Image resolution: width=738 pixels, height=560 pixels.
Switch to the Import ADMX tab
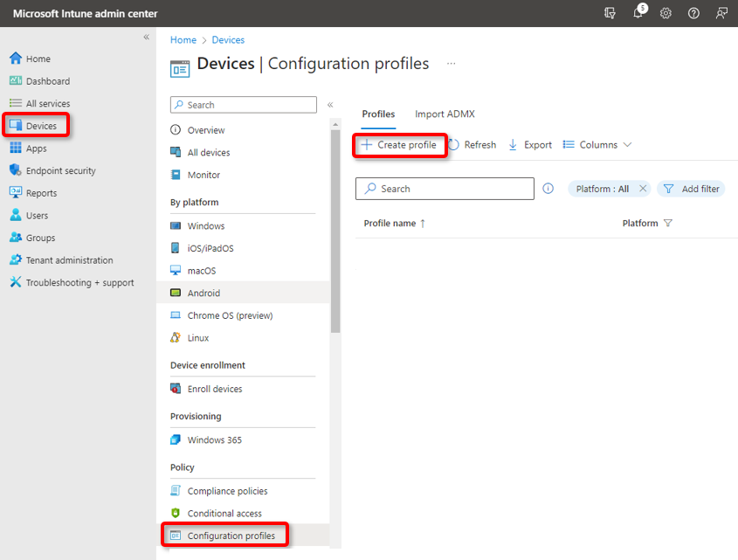point(445,114)
